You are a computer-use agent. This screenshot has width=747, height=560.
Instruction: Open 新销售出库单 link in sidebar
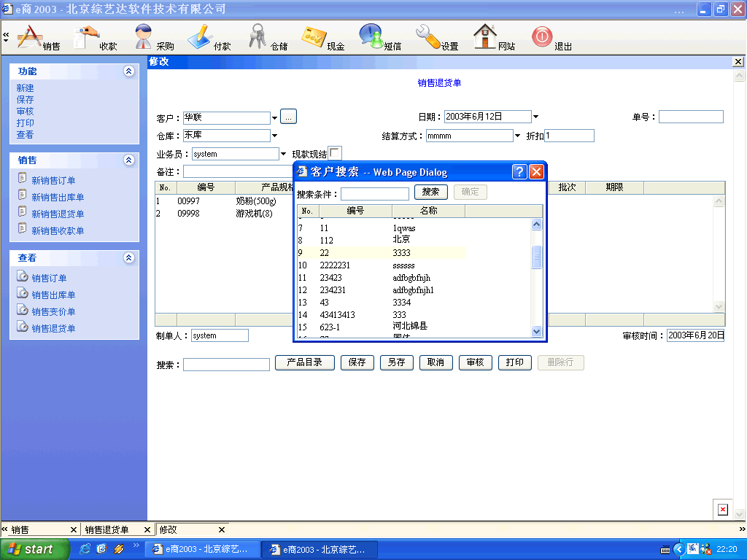[58, 197]
